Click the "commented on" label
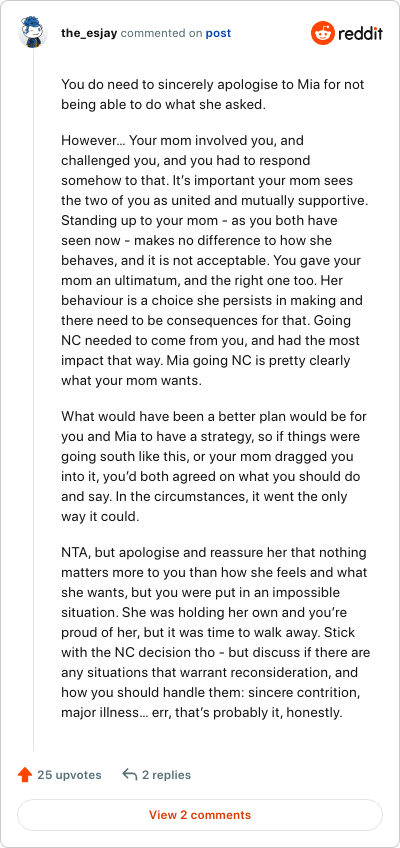Image resolution: width=400 pixels, height=848 pixels. pos(162,34)
